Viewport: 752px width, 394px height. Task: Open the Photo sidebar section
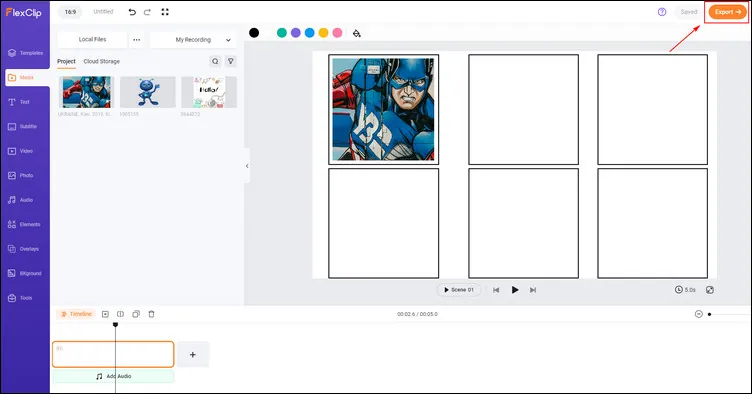(x=21, y=175)
